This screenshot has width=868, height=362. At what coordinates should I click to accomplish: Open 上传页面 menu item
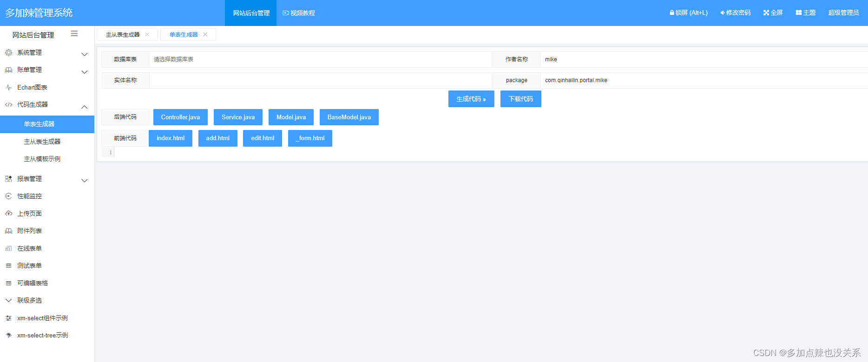click(x=47, y=213)
